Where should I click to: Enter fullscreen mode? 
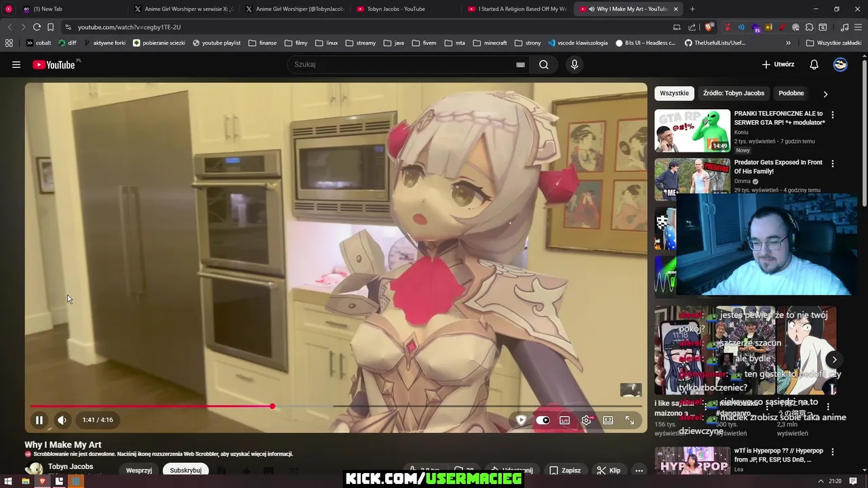coord(630,420)
